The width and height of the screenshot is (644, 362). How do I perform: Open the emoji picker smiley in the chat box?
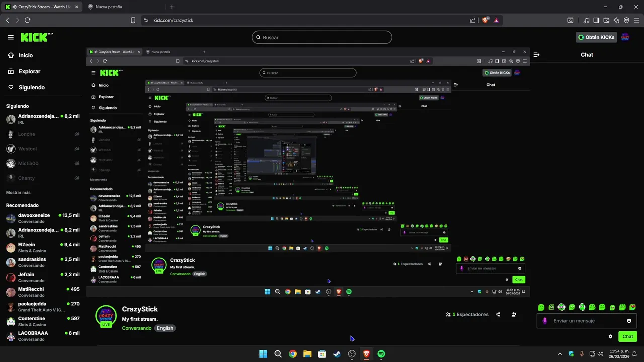tap(629, 321)
